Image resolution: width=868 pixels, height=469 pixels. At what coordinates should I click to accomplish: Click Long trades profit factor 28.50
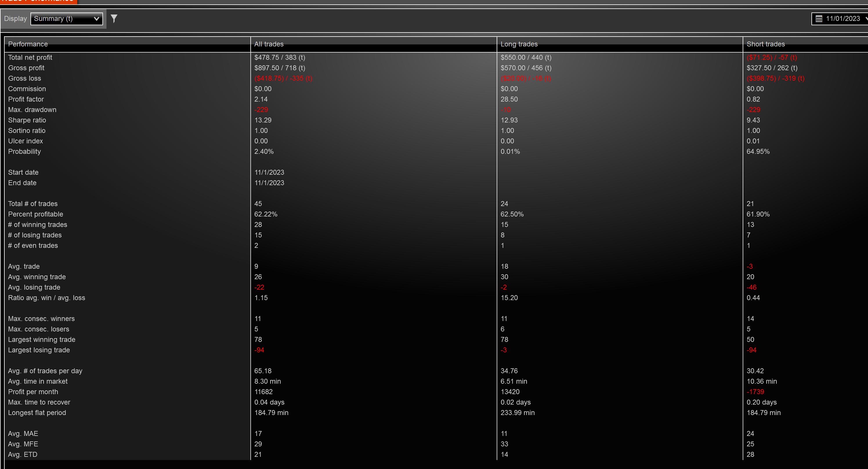[x=509, y=99]
